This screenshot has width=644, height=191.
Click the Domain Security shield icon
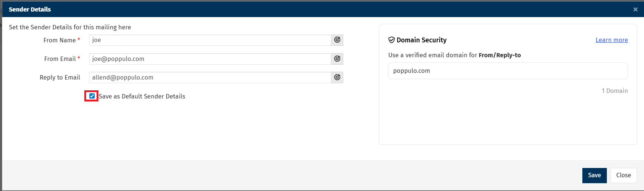391,40
